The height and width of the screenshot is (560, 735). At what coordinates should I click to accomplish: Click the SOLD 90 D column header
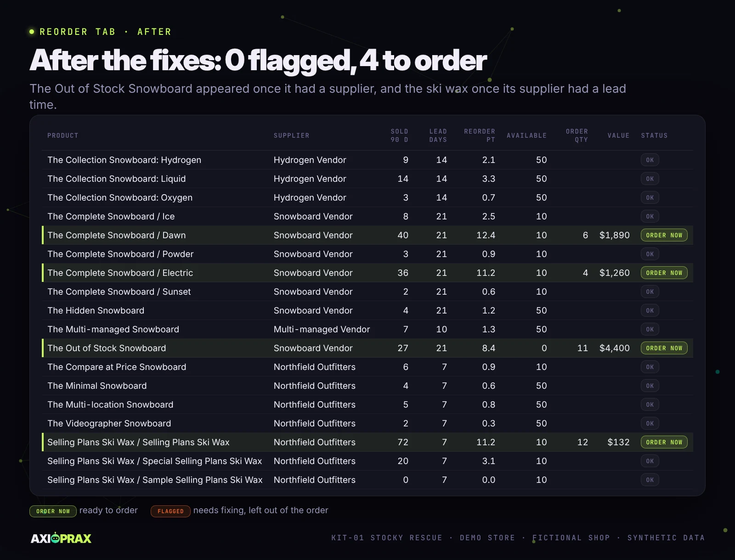399,135
